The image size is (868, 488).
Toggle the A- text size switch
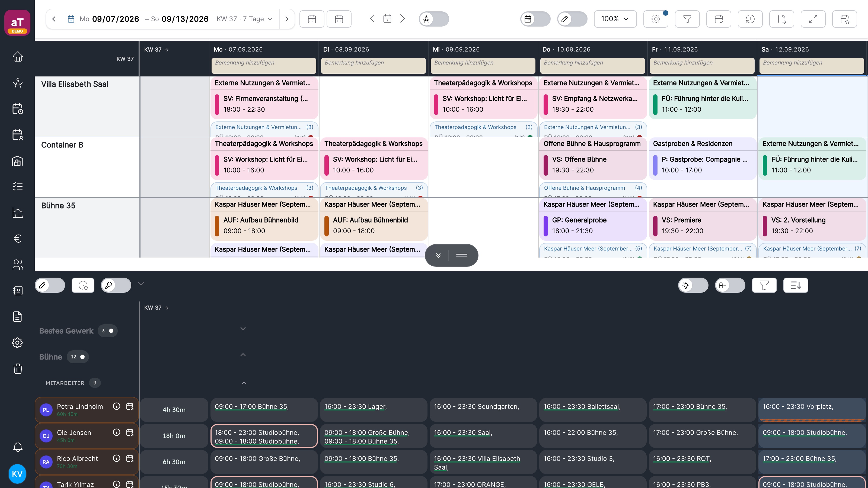tap(730, 285)
